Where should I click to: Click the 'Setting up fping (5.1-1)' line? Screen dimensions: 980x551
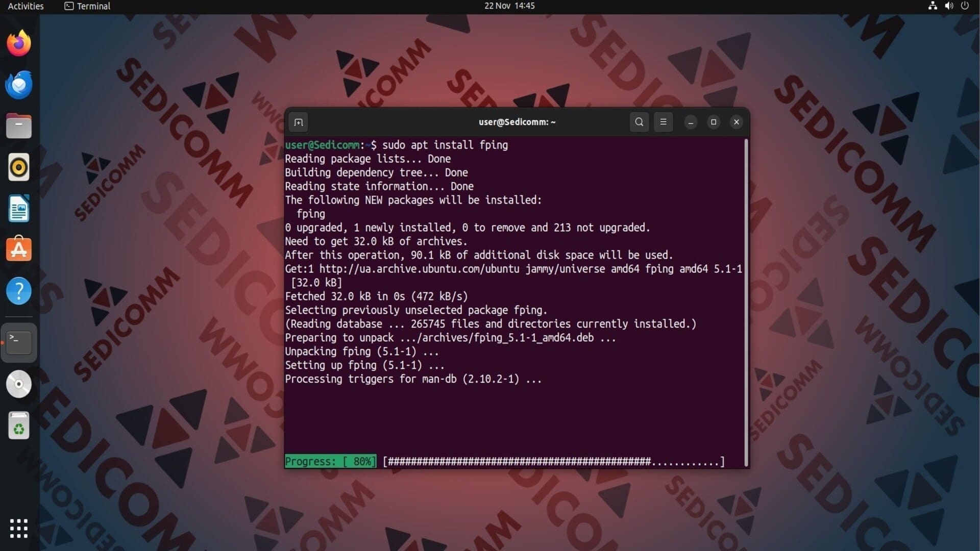pos(364,365)
